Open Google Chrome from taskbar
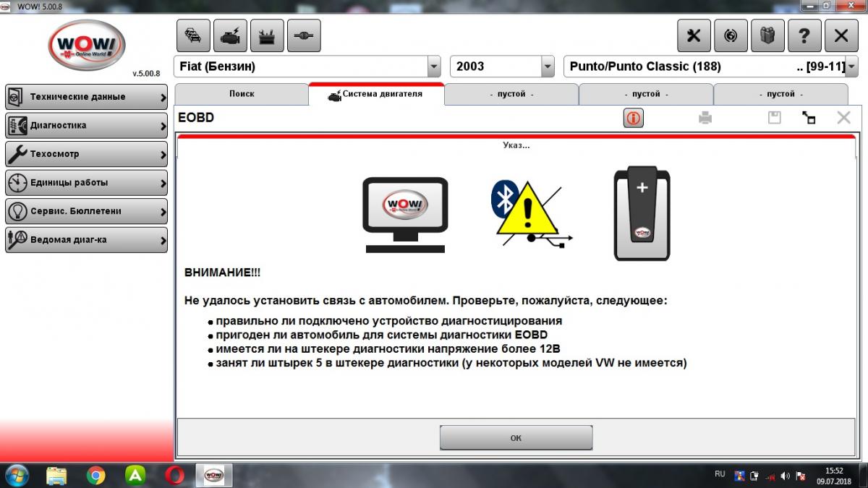This screenshot has width=868, height=488. (x=96, y=475)
